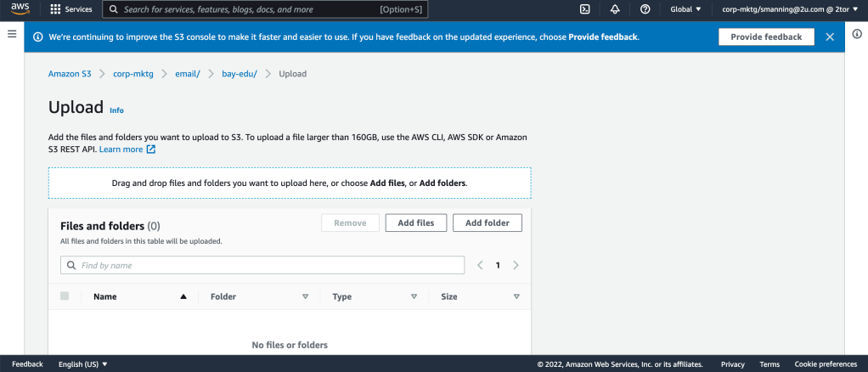Go to Amazon S3 breadcrumb
868x372 pixels.
click(x=70, y=74)
